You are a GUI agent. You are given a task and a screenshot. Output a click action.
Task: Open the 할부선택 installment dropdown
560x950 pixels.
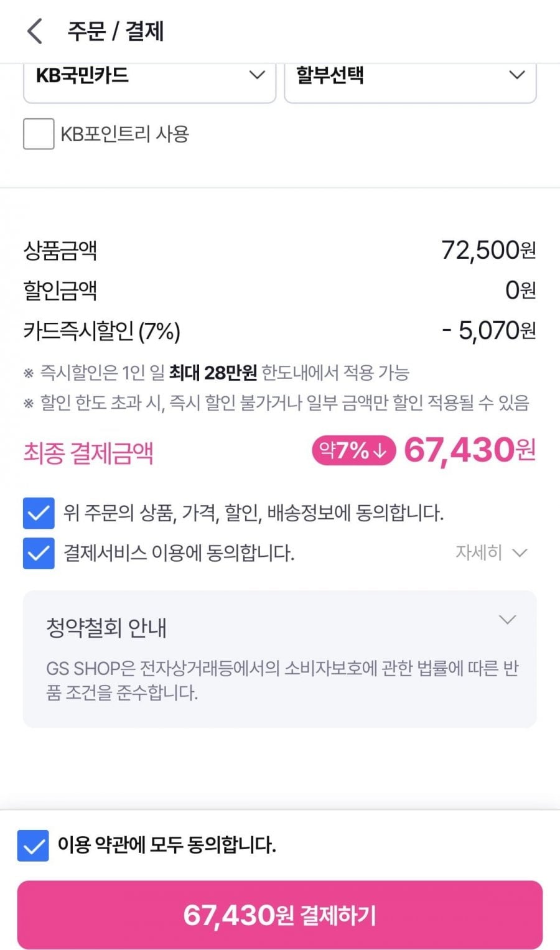[410, 76]
